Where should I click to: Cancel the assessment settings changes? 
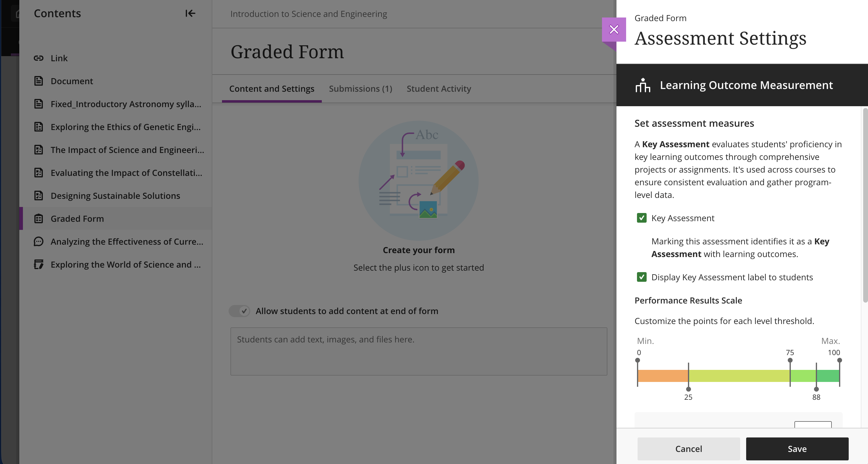689,449
